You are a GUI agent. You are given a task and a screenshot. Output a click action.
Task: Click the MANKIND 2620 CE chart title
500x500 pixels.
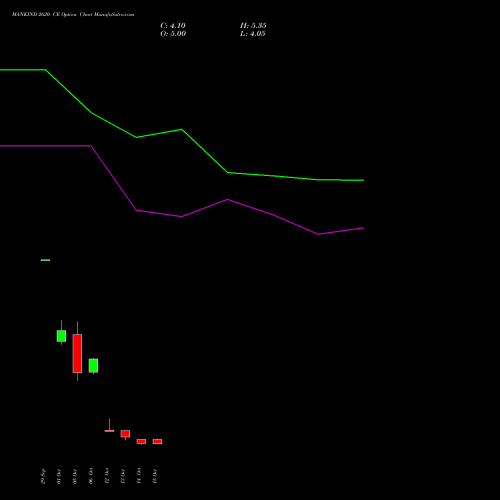[73, 15]
